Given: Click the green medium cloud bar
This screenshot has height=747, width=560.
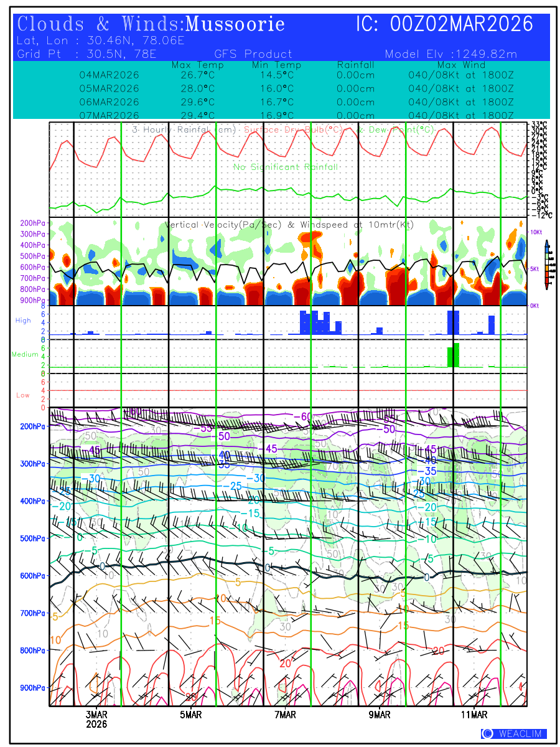Looking at the screenshot, I should pos(454,355).
